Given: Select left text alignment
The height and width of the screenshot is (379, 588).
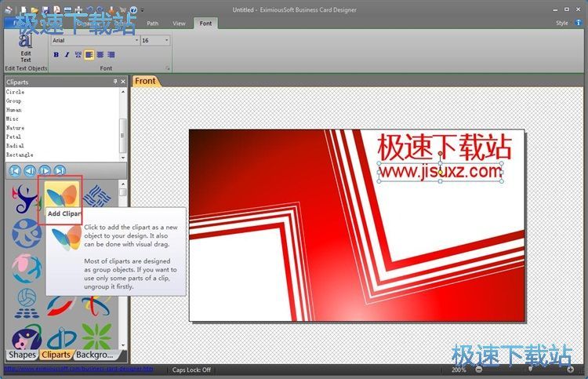Looking at the screenshot, I should 89,55.
